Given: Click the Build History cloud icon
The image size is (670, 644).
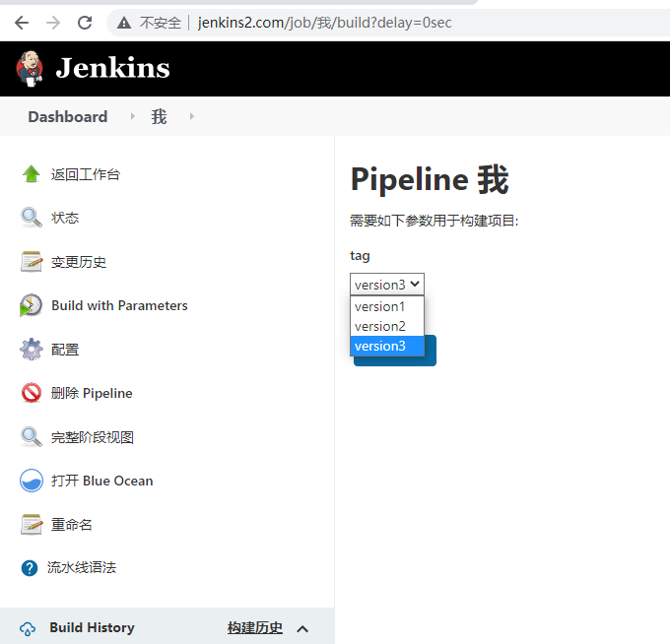Looking at the screenshot, I should pyautogui.click(x=28, y=628).
